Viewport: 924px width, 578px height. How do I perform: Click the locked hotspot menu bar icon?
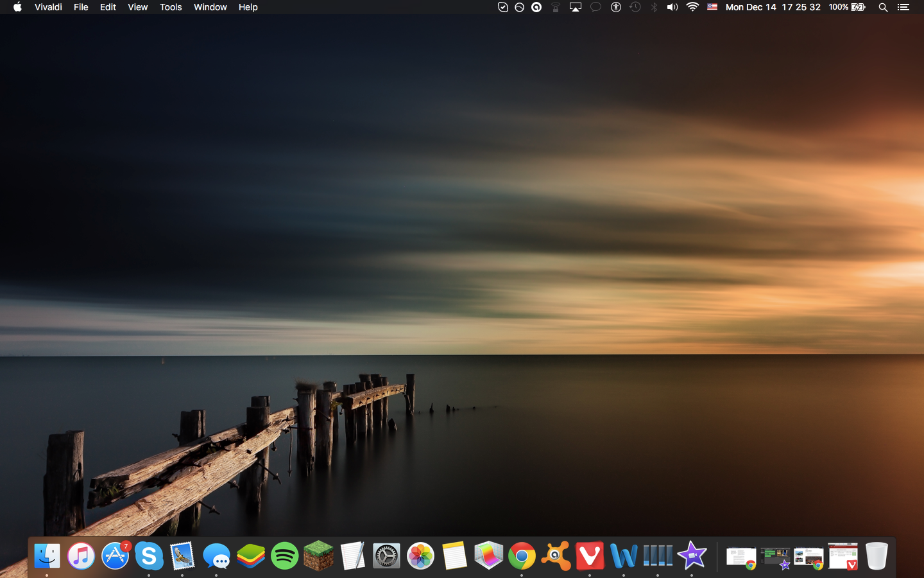pos(556,7)
